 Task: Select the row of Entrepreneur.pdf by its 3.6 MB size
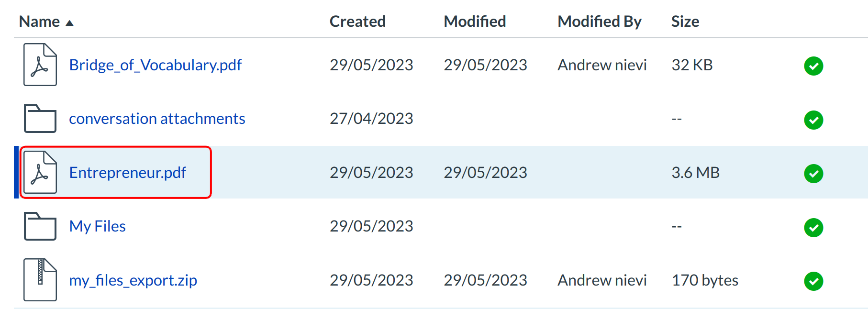(695, 173)
